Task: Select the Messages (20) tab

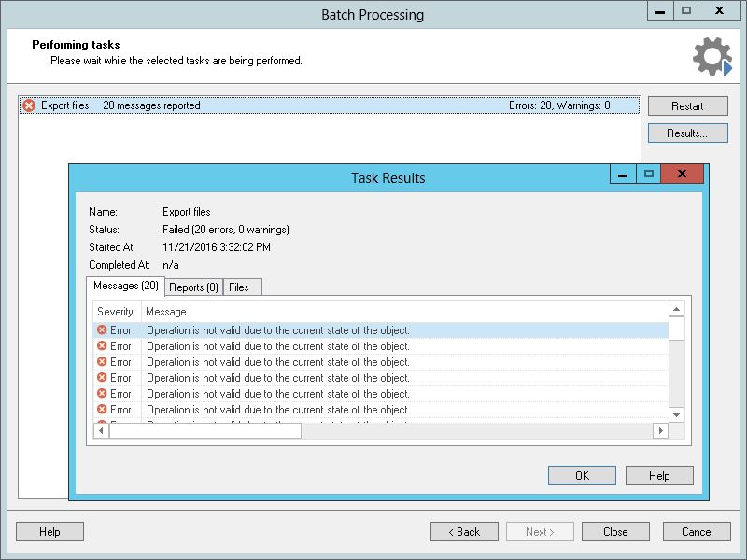Action: coord(124,287)
